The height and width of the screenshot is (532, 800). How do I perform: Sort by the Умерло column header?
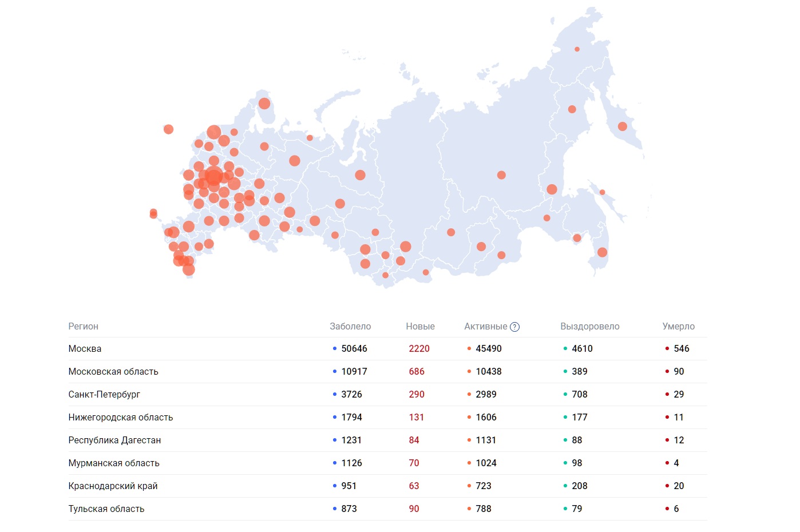pyautogui.click(x=679, y=327)
